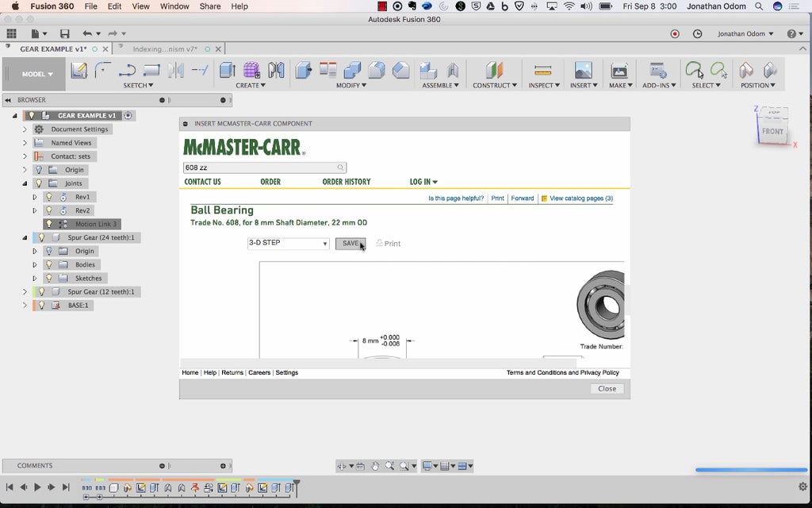Open timeline settings gear
The height and width of the screenshot is (508, 812).
802,487
